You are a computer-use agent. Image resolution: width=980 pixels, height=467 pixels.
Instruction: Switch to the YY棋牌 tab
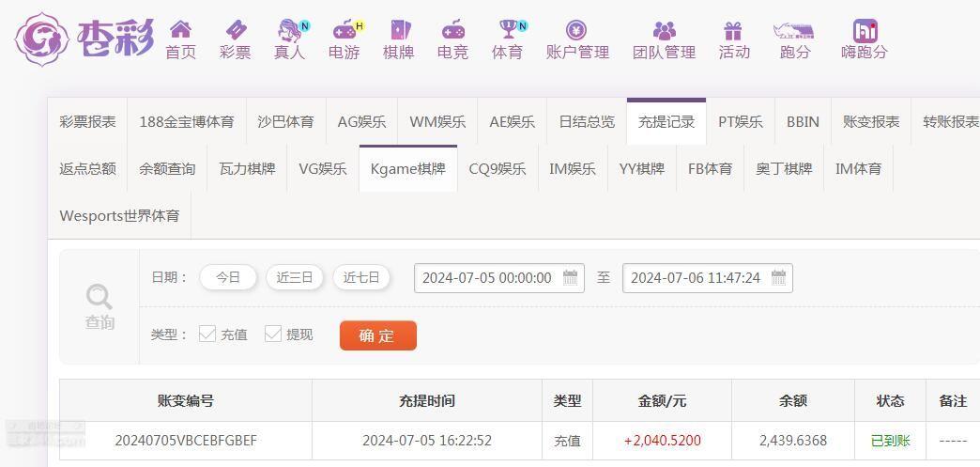[642, 168]
